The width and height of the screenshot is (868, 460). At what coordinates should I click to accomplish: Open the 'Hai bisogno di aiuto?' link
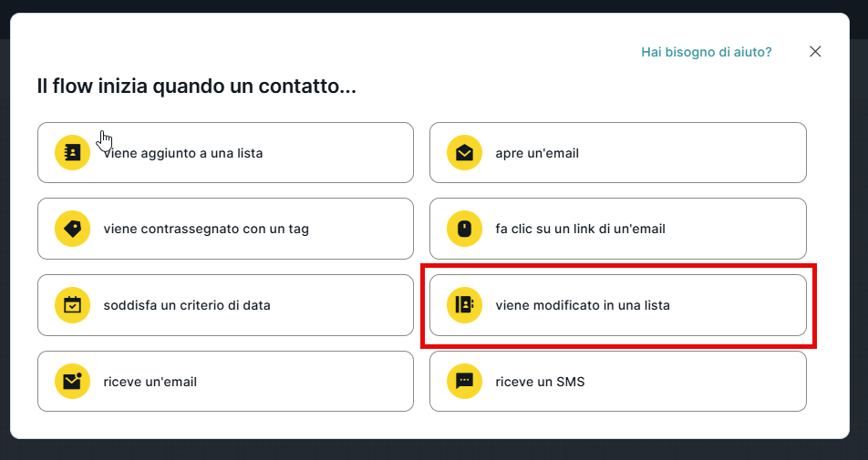pos(706,52)
